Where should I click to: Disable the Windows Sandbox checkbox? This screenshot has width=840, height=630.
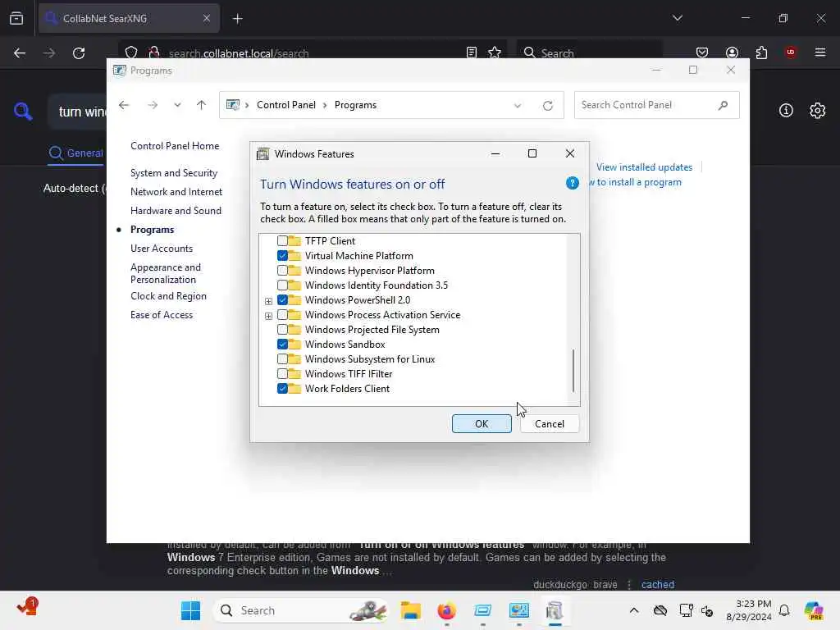[x=282, y=345]
